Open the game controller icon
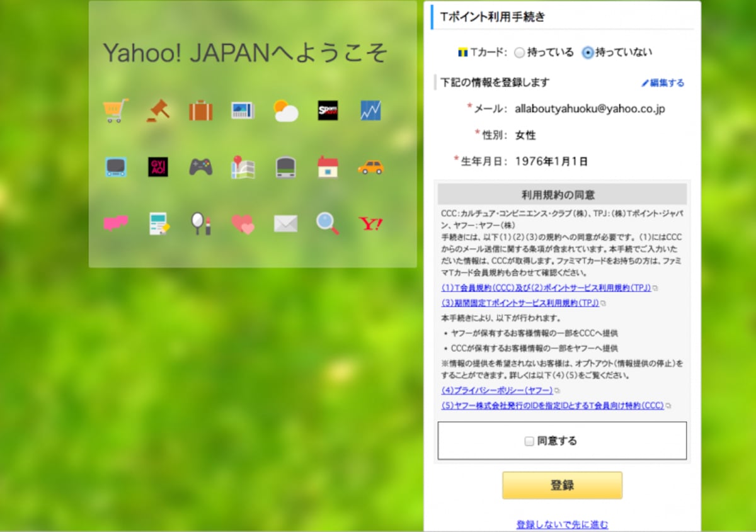 pyautogui.click(x=200, y=167)
